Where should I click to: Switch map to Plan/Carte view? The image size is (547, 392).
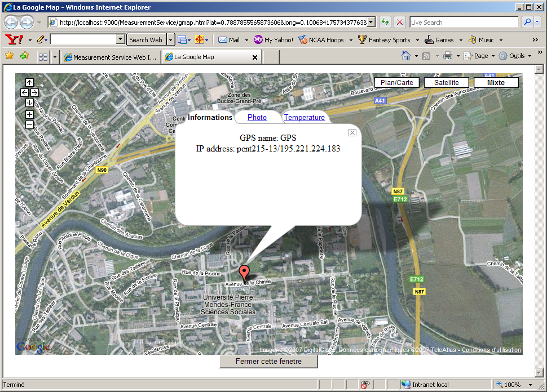[x=397, y=83]
